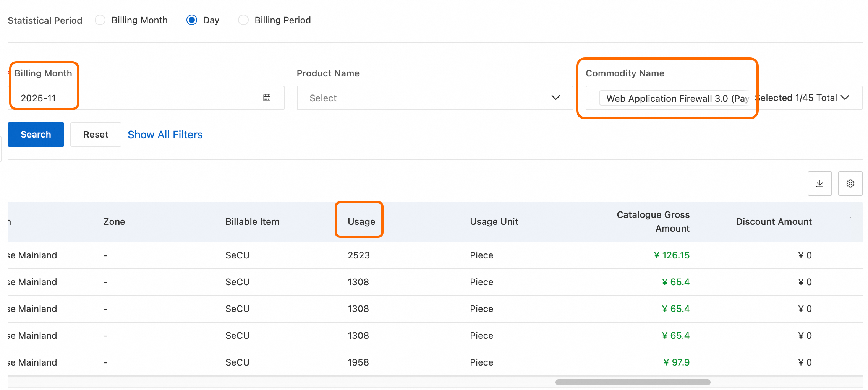
Task: Select the Billing Month radio button
Action: point(100,20)
